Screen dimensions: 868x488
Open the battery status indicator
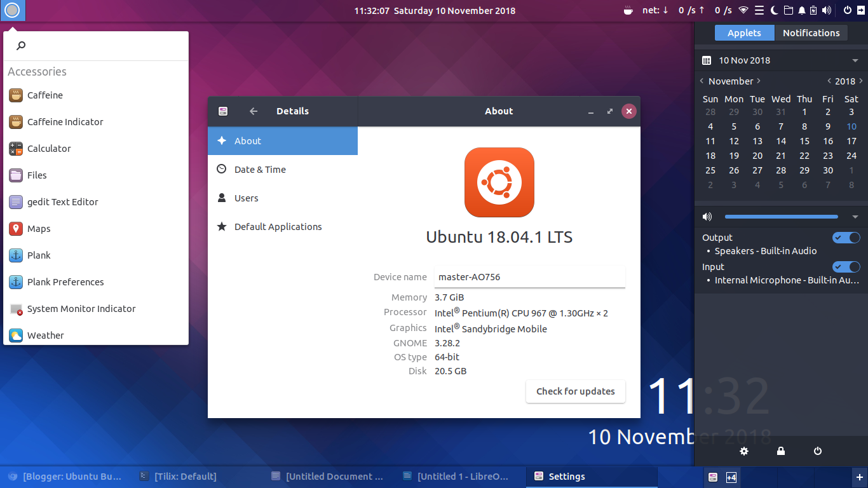pos(813,10)
